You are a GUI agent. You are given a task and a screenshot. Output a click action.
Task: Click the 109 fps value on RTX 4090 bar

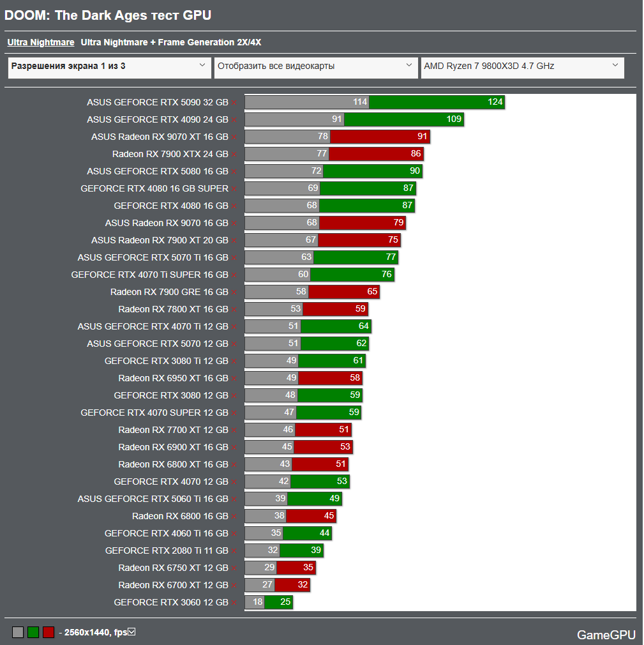(454, 119)
